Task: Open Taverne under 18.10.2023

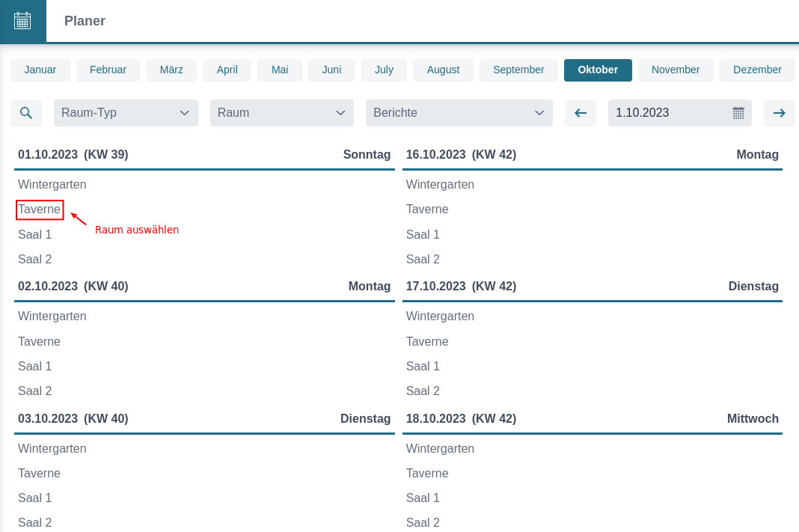Action: point(427,474)
